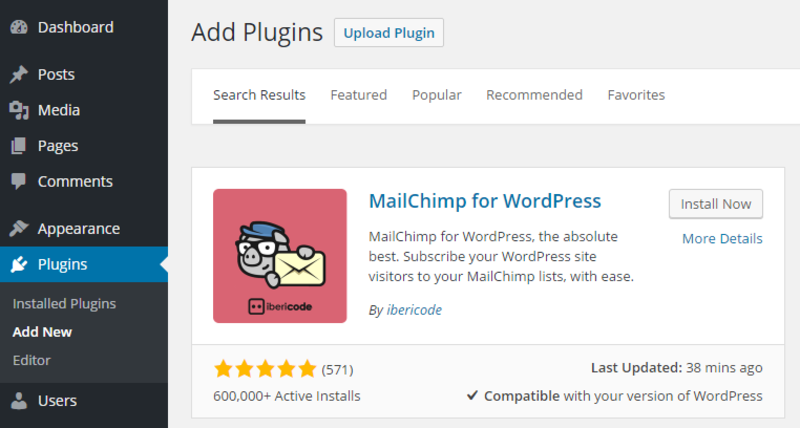Click the Comments speech bubble icon
Viewport: 800px width, 428px height.
pos(19,182)
